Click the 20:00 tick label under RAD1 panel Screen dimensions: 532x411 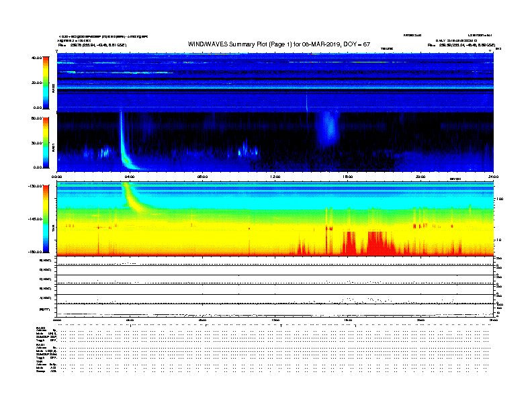coord(420,177)
